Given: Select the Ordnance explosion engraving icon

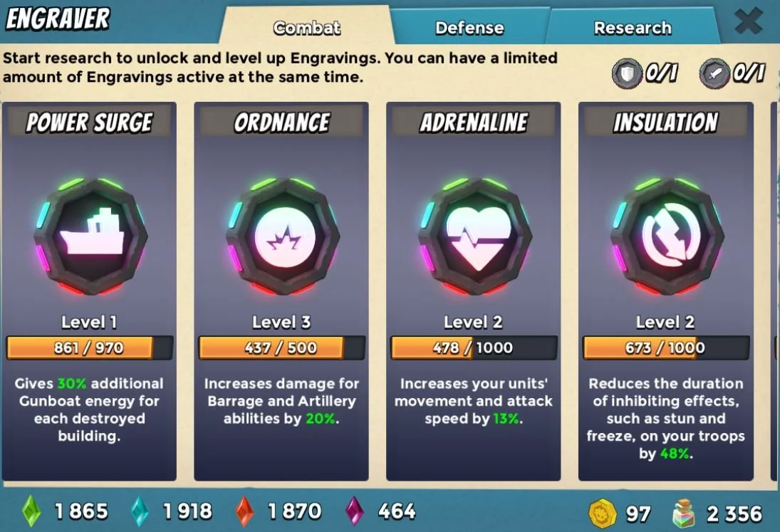Looking at the screenshot, I should [x=283, y=236].
